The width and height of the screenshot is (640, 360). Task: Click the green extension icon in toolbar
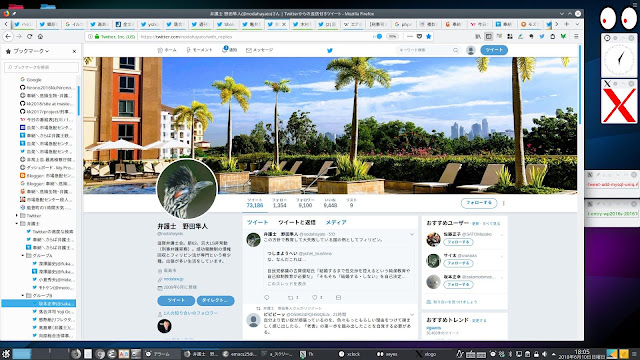[563, 36]
